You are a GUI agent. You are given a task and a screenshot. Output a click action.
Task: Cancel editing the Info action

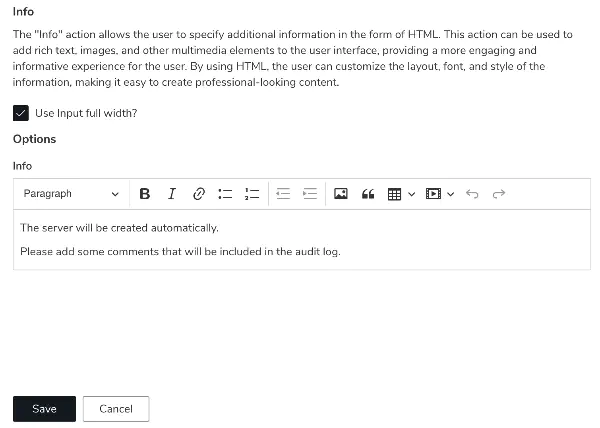(x=116, y=409)
